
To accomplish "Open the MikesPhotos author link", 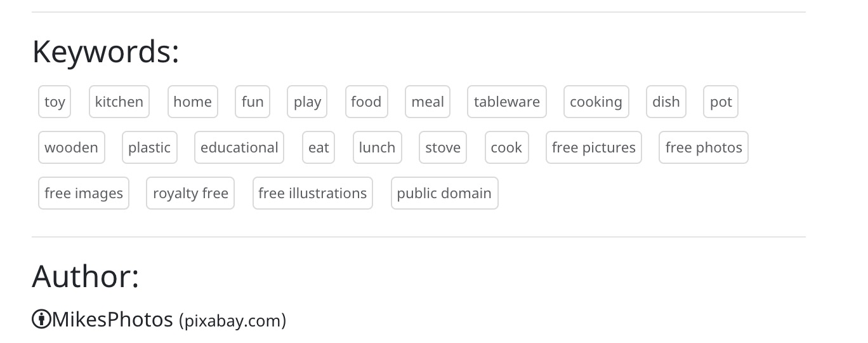I will coord(112,319).
